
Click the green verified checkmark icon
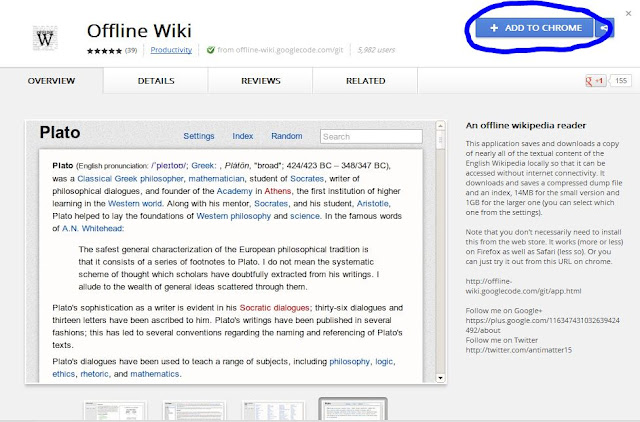[211, 50]
